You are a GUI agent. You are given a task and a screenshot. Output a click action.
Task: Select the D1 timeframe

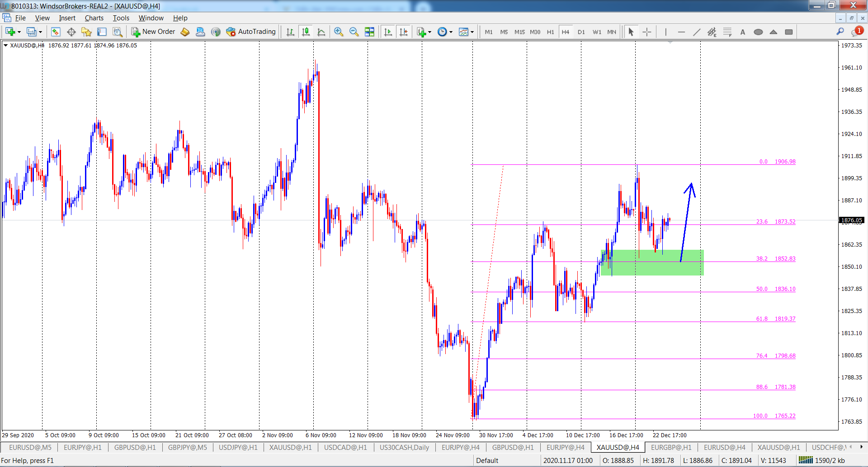[x=581, y=32]
